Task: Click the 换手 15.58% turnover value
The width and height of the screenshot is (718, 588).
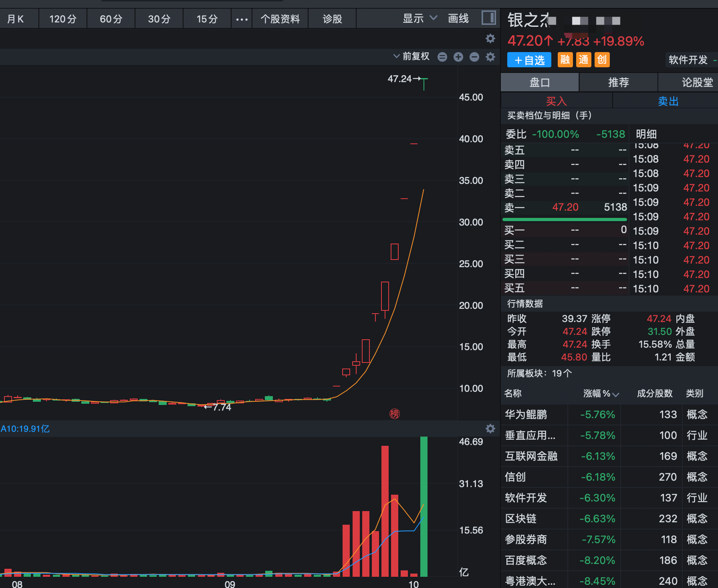Action: pos(655,344)
